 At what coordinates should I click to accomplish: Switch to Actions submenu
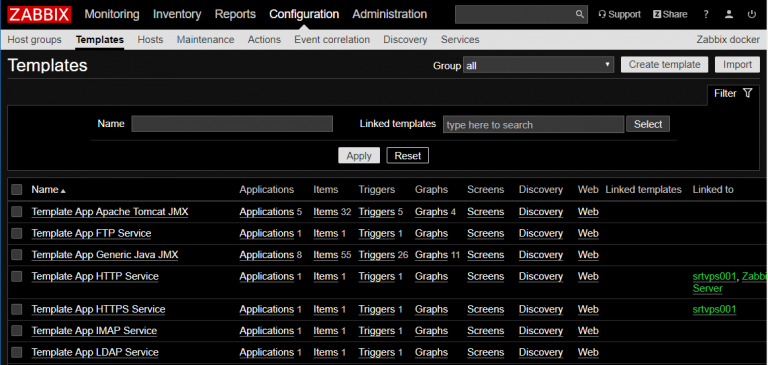pos(264,40)
